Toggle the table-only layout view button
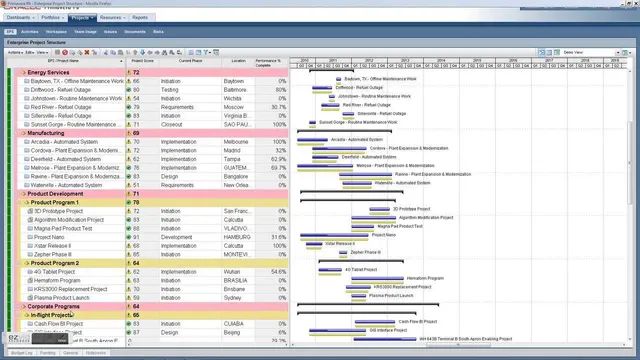This screenshot has height=360, width=640. pos(549,52)
